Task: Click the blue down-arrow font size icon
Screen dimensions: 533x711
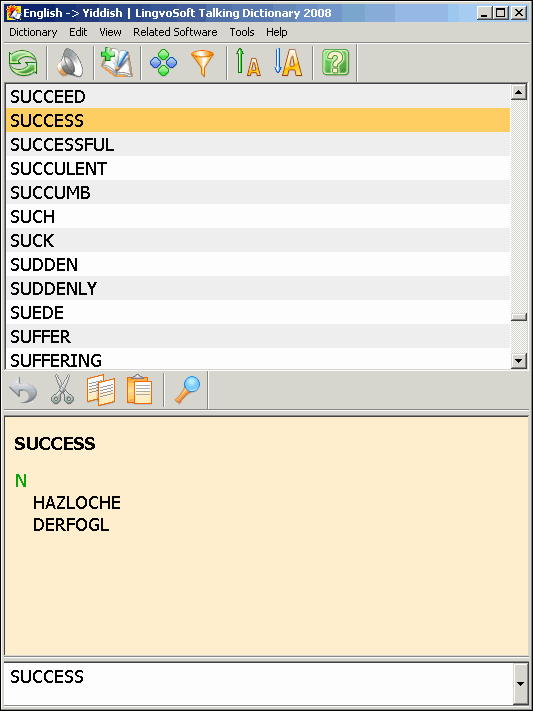Action: pos(288,63)
